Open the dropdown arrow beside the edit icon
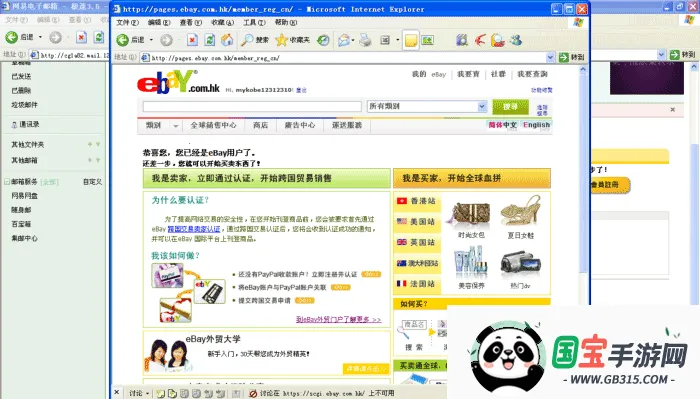Screen dimensions: 700x399 pyautogui.click(x=397, y=41)
